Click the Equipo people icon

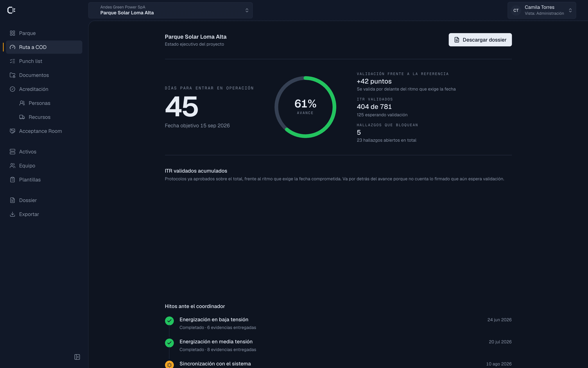[12, 166]
